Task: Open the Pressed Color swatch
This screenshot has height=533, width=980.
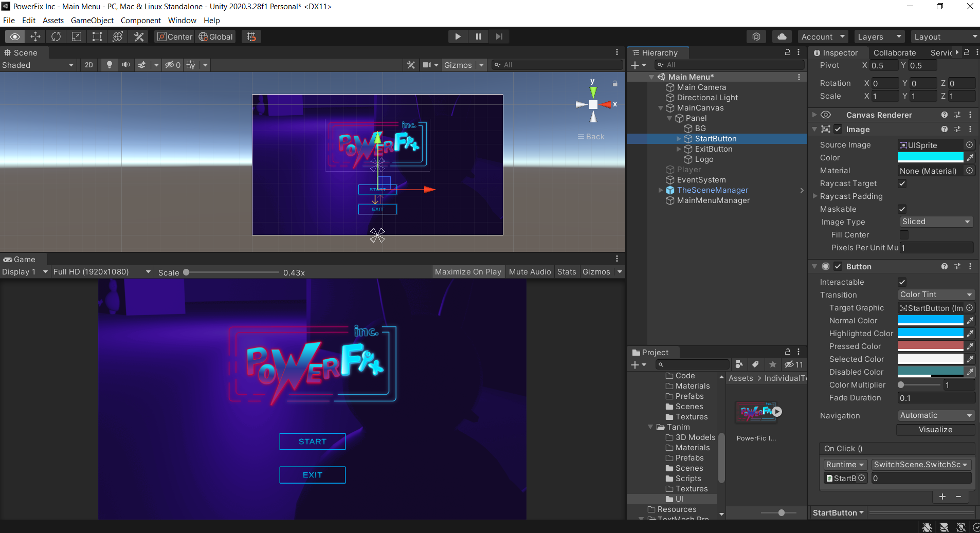Action: click(931, 346)
